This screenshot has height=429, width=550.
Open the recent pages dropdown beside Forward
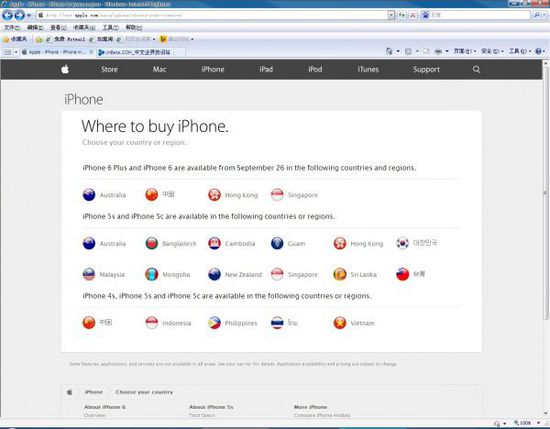[29, 15]
